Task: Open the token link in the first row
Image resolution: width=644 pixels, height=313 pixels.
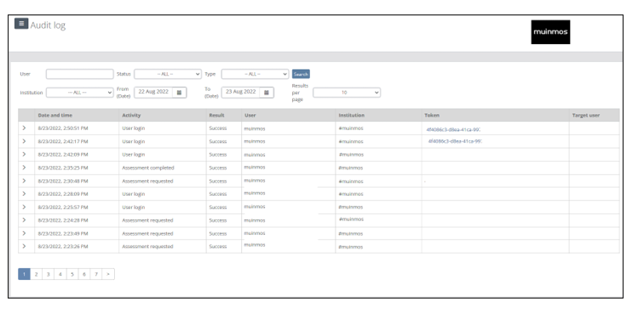Action: (453, 129)
